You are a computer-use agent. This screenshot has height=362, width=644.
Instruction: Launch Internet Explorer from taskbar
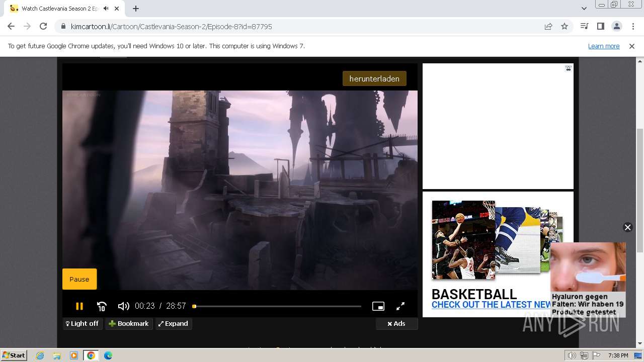tap(40, 355)
